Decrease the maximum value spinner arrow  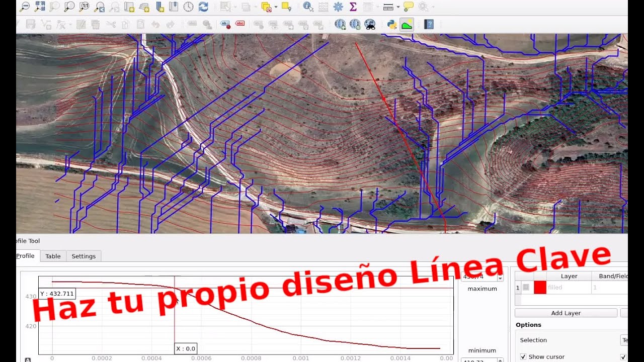tap(500, 279)
